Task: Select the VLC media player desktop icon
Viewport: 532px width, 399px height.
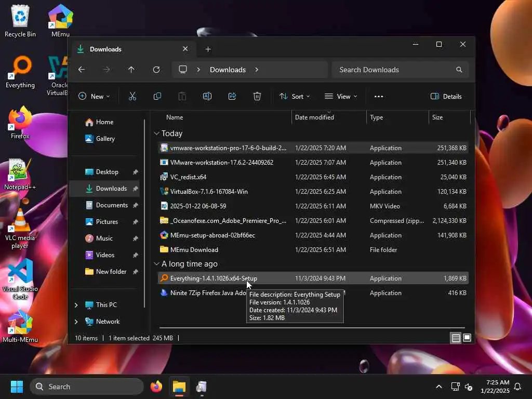Action: pos(20,229)
